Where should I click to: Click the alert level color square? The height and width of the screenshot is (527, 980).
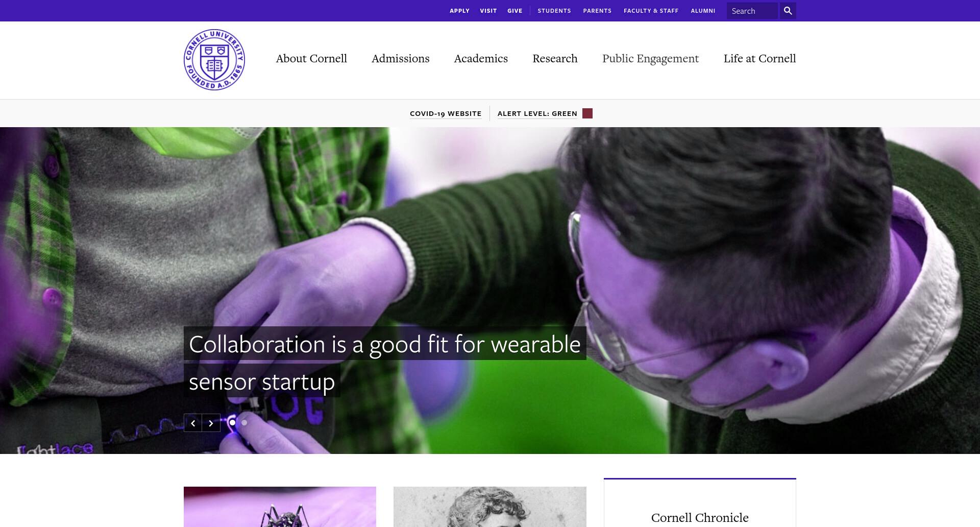pos(587,113)
